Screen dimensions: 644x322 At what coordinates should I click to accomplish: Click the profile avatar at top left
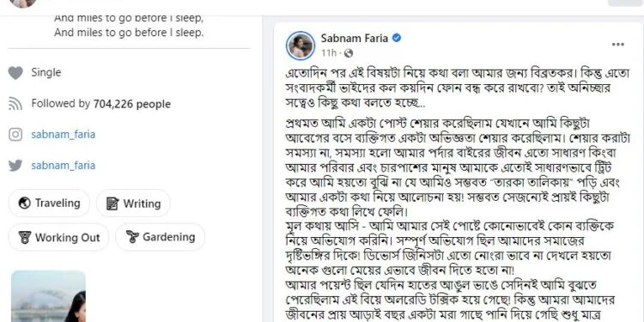(22, 2)
